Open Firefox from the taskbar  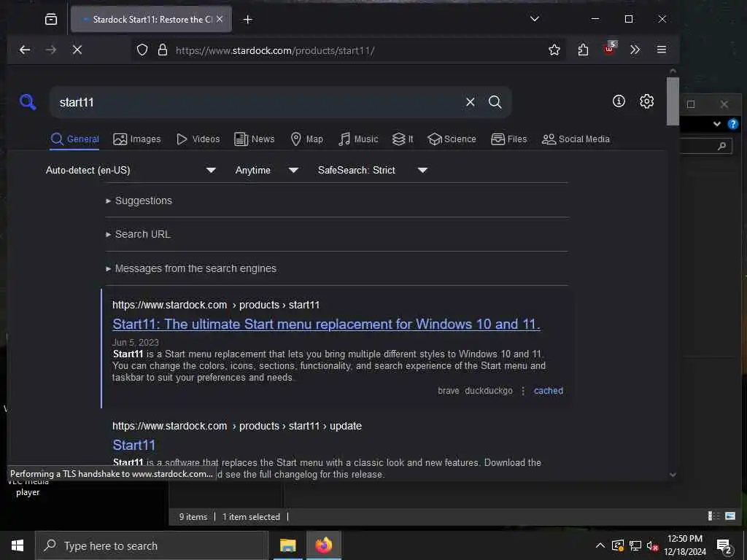click(323, 545)
